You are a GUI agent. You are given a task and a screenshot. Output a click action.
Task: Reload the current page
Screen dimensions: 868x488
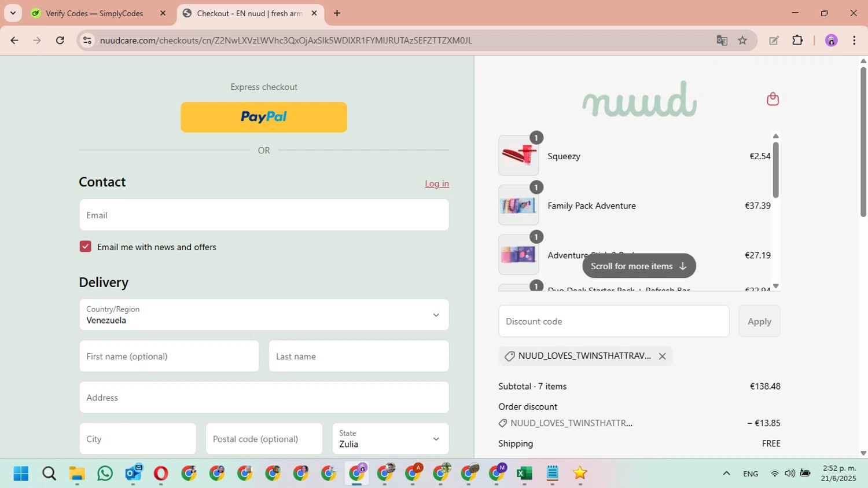click(x=60, y=41)
